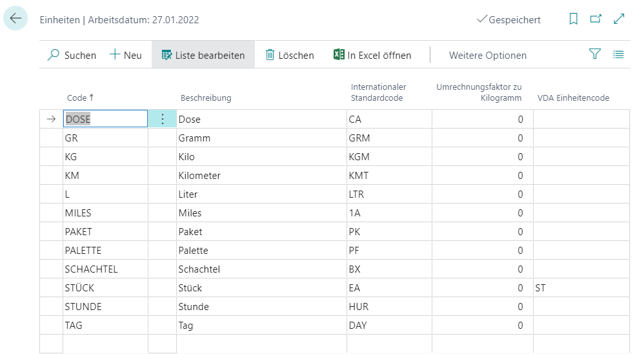Click the back arrow button
Screen dimensions: 644x354
(15, 19)
